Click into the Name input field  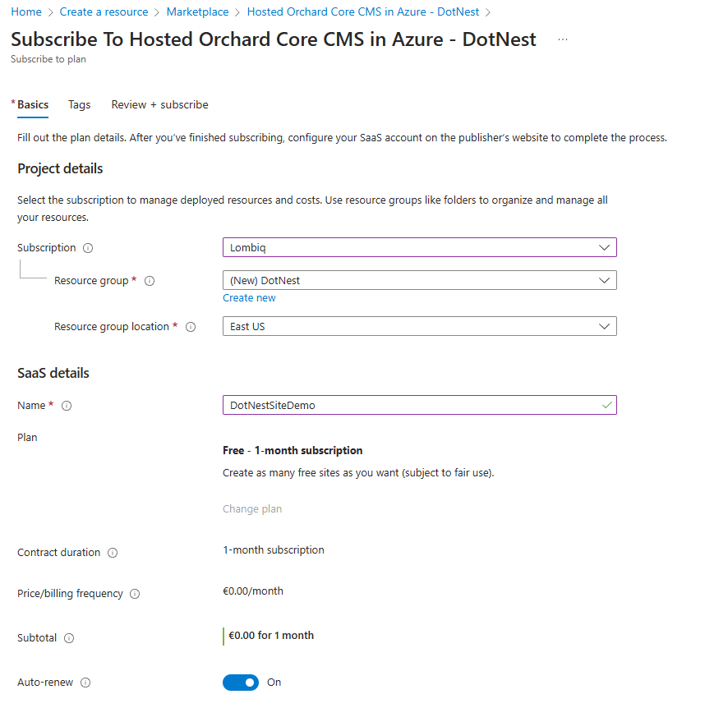[420, 405]
